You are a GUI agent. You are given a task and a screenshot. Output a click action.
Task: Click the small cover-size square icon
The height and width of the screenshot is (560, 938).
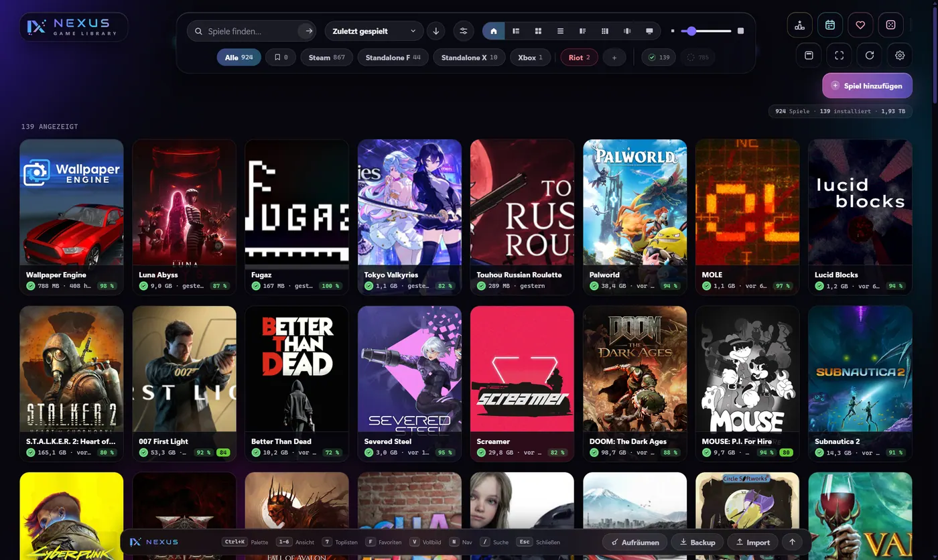[673, 31]
